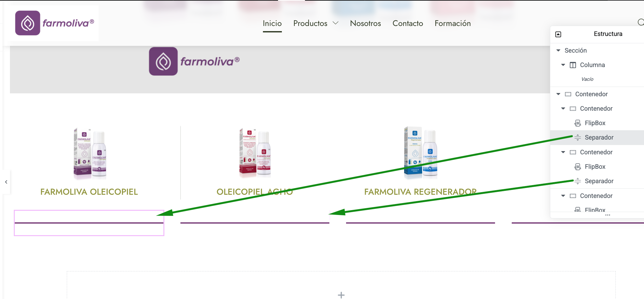Open the Contacto menu link
This screenshot has height=299, width=644.
408,23
